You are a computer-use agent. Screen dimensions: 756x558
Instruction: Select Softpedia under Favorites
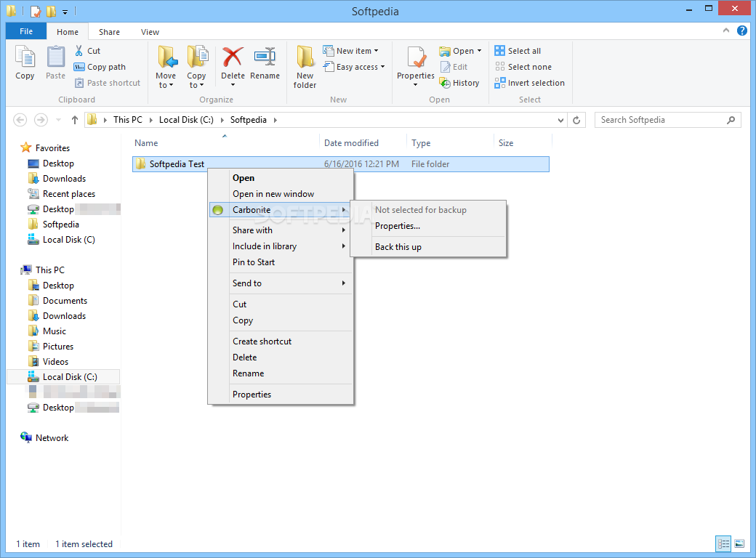pyautogui.click(x=61, y=224)
